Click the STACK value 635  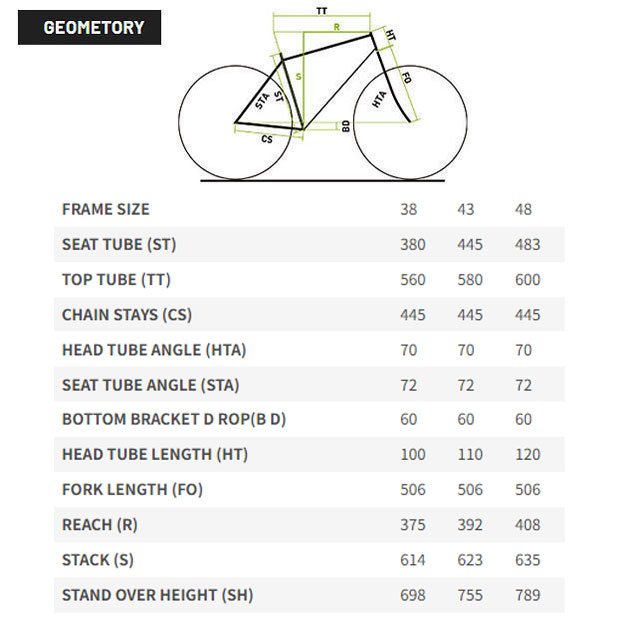(527, 560)
